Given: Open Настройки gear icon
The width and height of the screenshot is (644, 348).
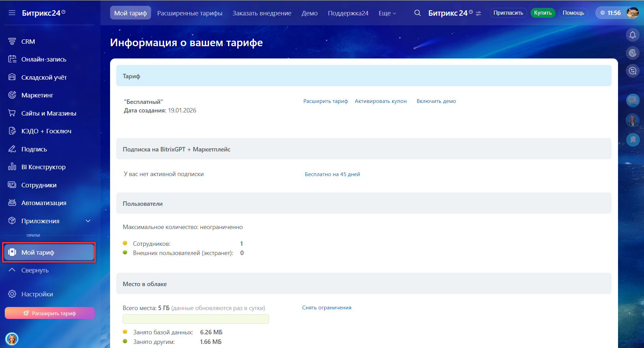Looking at the screenshot, I should [12, 294].
